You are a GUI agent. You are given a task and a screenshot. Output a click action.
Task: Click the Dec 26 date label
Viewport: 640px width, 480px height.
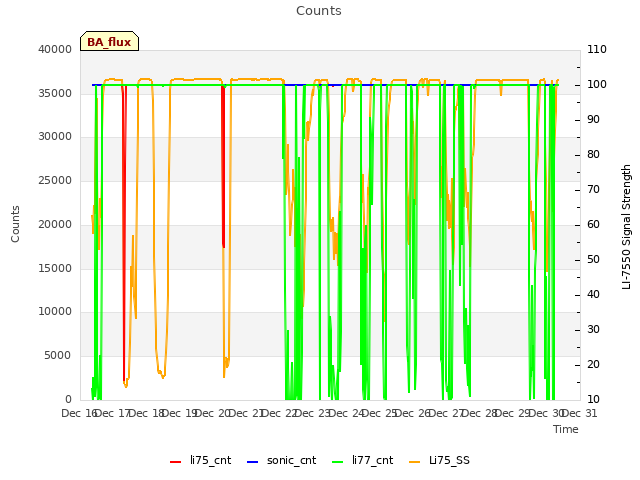click(413, 413)
